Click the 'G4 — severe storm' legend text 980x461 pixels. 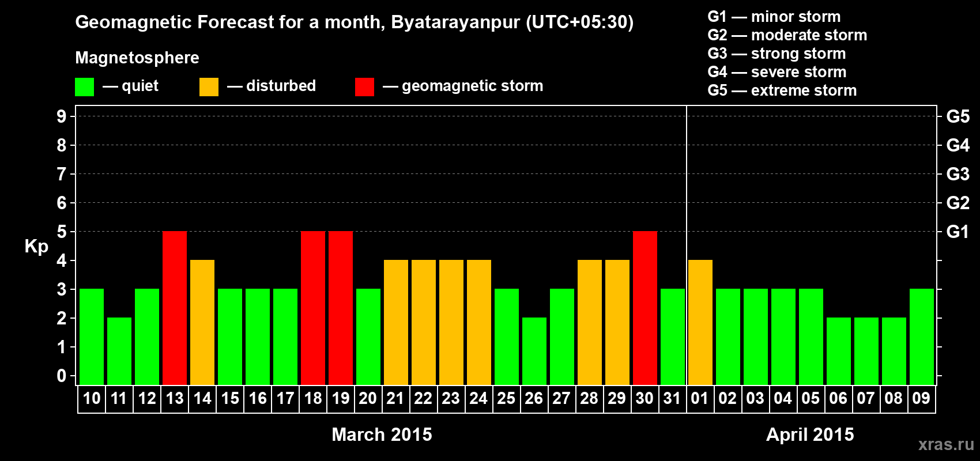(x=777, y=72)
